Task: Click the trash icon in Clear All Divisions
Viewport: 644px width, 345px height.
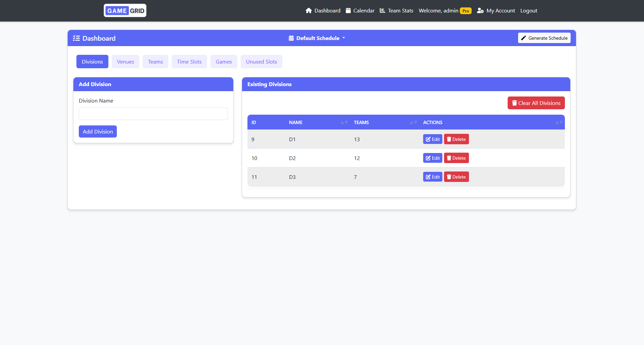Action: click(514, 103)
